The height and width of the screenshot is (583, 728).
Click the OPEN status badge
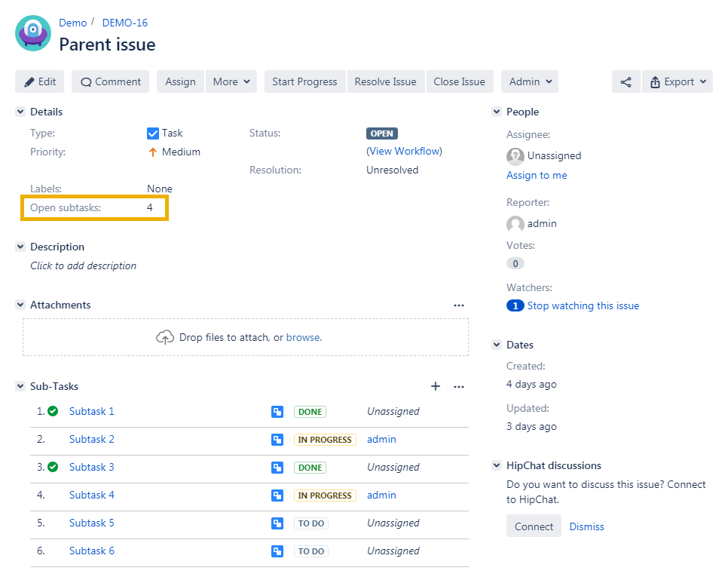(x=381, y=133)
